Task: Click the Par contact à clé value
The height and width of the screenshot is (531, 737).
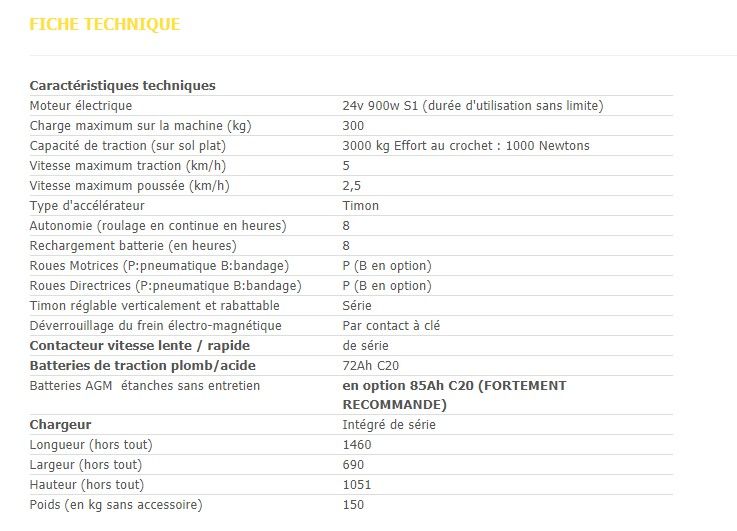Action: 391,325
